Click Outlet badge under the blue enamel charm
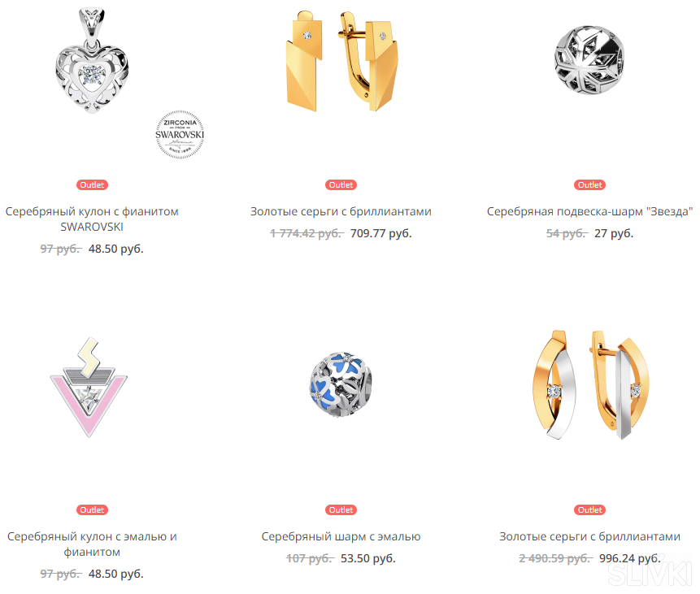Viewport: 700px width, 594px height. [x=341, y=509]
